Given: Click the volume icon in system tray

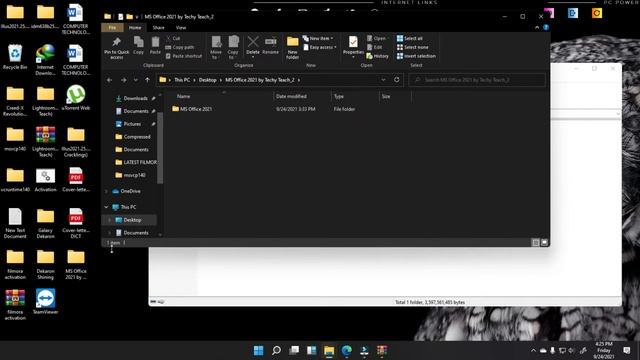Looking at the screenshot, I should pyautogui.click(x=571, y=351).
